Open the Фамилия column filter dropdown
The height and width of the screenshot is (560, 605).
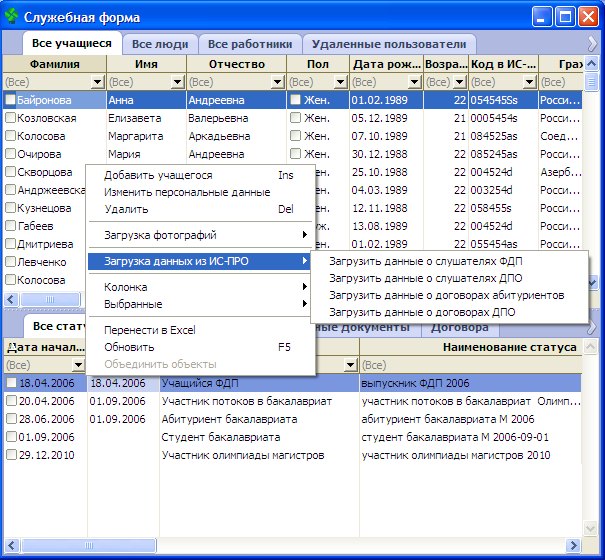pyautogui.click(x=97, y=82)
